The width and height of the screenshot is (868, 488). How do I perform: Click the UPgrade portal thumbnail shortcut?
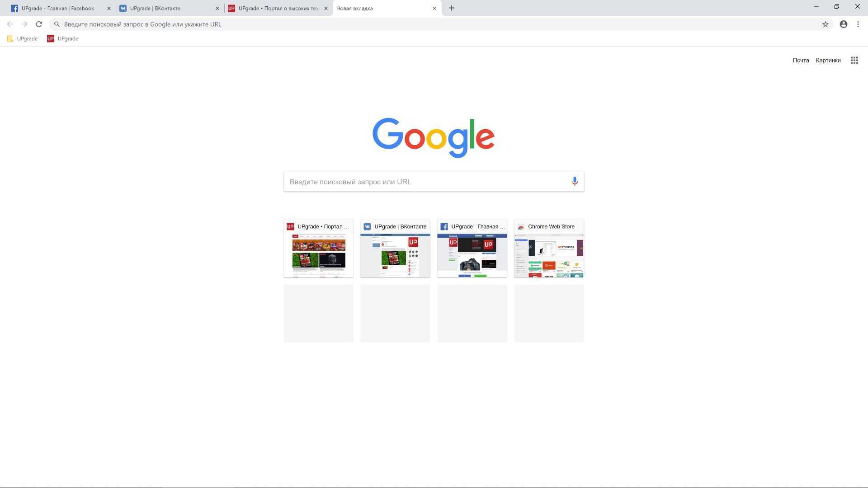318,248
